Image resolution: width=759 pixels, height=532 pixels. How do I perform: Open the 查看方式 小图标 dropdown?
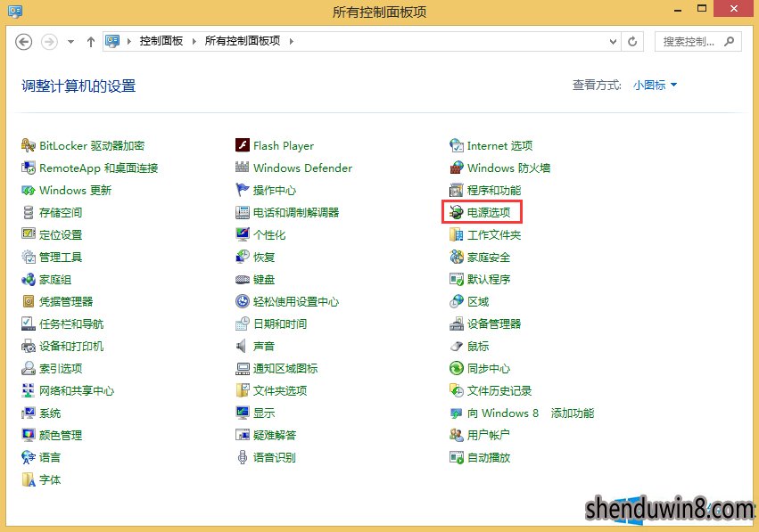pyautogui.click(x=655, y=86)
